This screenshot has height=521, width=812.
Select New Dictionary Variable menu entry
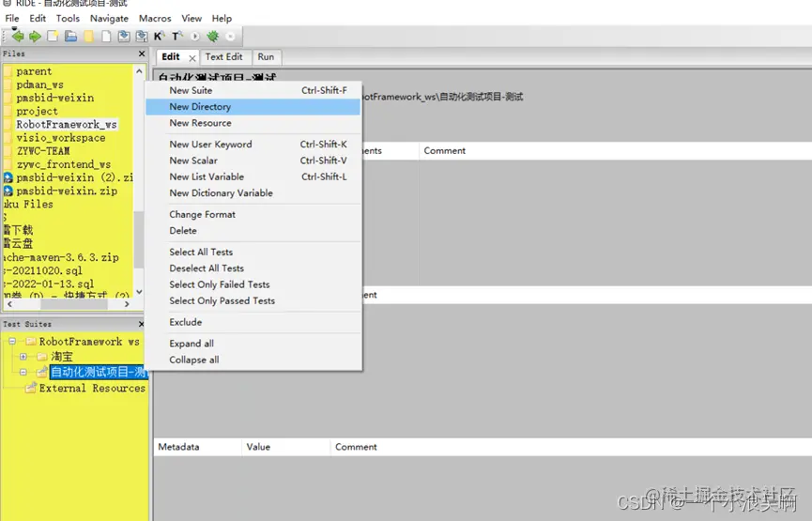[x=253, y=193]
